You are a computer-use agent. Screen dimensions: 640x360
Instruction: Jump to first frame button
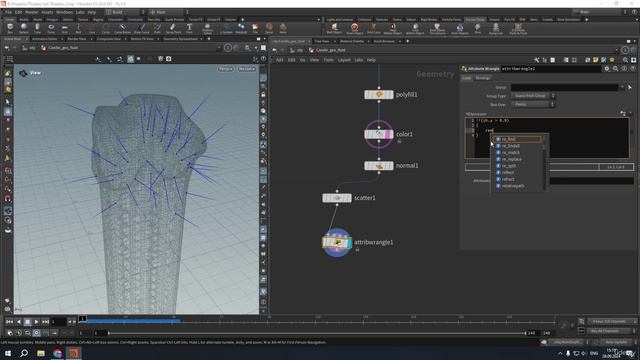9,322
